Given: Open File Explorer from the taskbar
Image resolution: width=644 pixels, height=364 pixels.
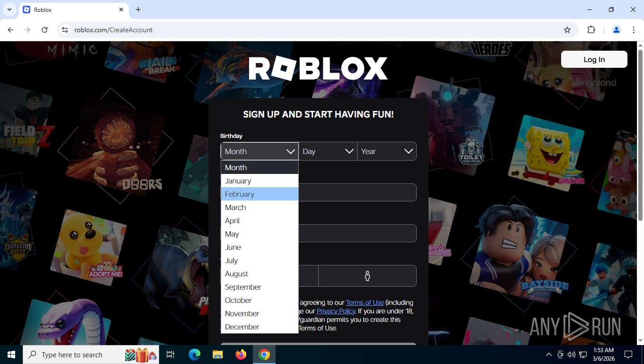Looking at the screenshot, I should point(217,355).
